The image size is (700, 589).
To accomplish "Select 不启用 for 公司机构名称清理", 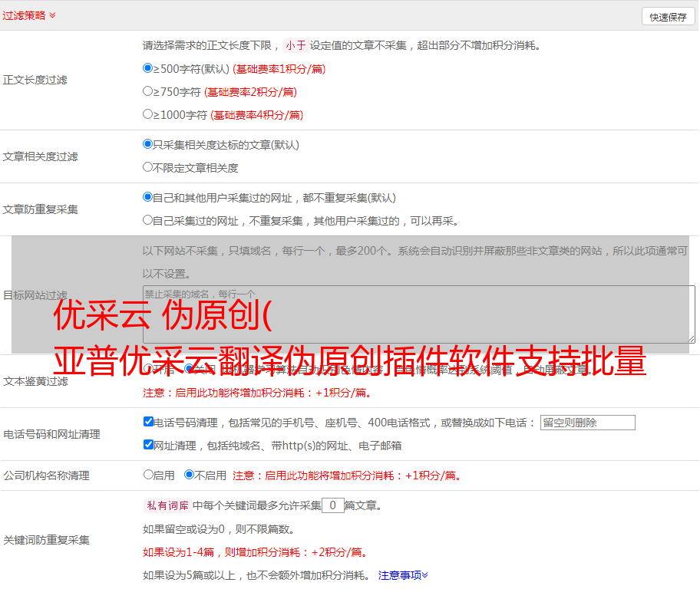I will 189,474.
